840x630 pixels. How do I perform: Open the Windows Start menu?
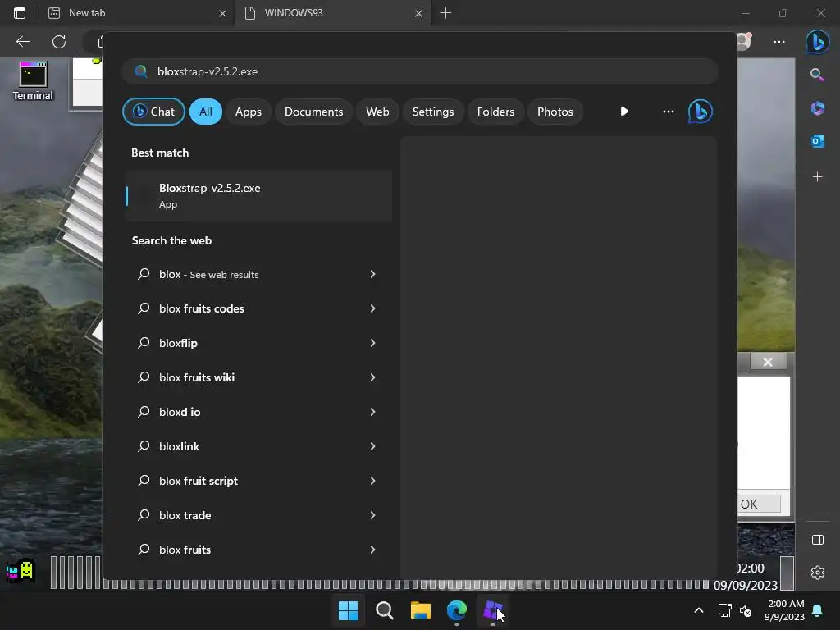pos(348,610)
